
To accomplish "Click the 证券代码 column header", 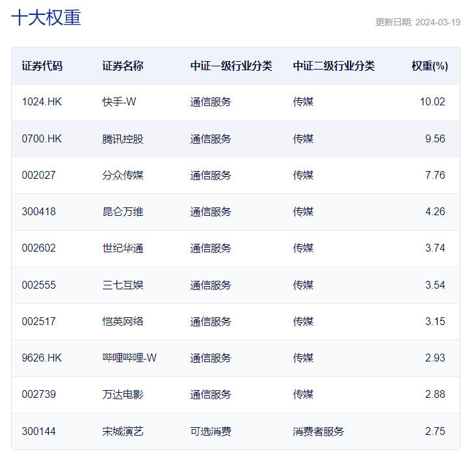I will click(x=42, y=66).
